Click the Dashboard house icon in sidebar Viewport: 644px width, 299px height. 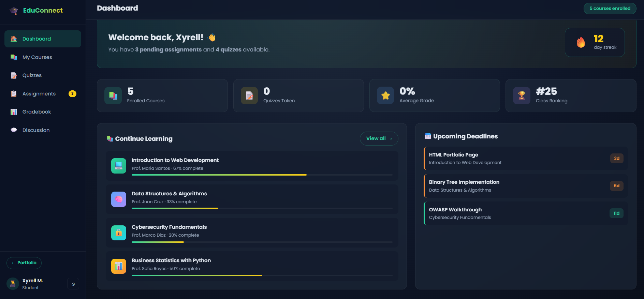tap(14, 39)
